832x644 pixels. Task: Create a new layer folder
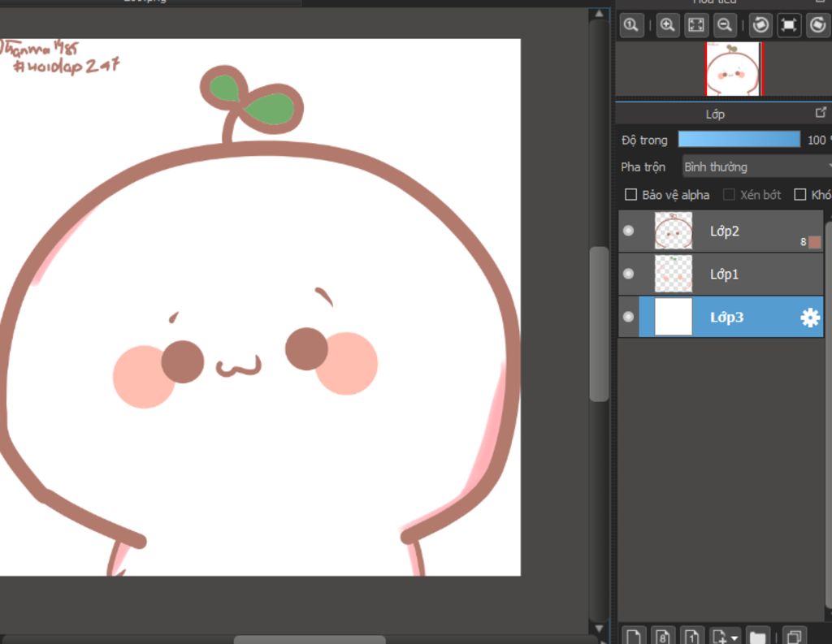pos(758,636)
